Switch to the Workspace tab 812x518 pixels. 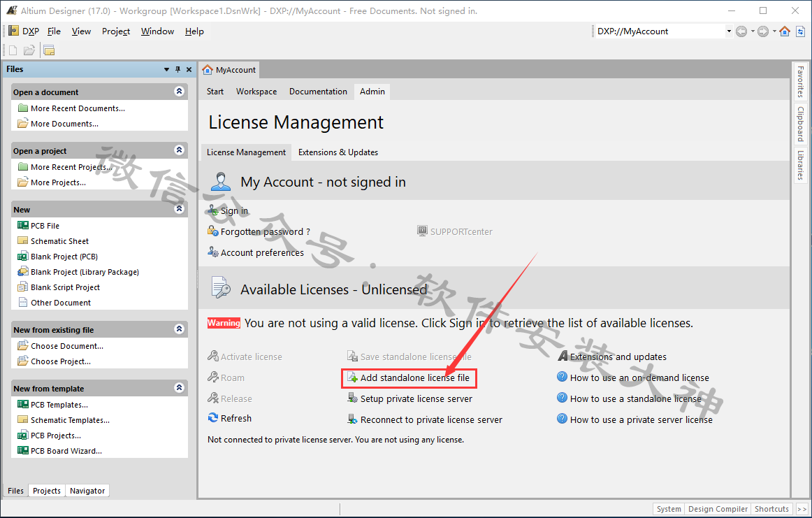[256, 91]
